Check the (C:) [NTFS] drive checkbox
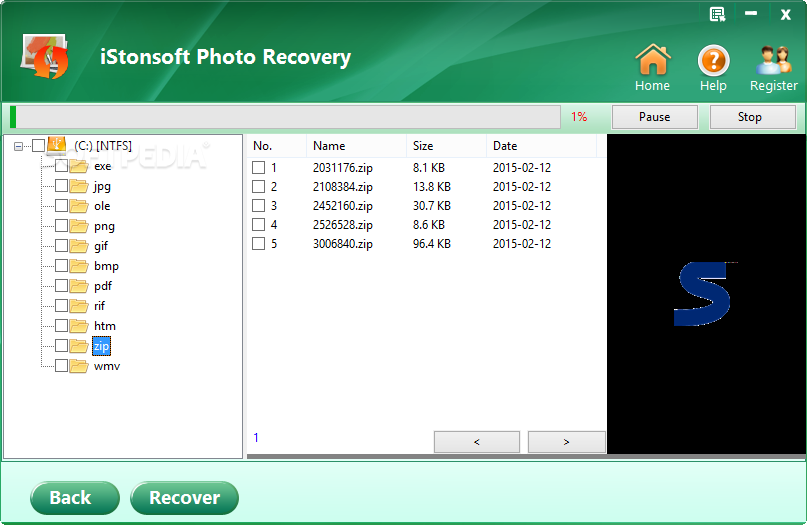 39,146
